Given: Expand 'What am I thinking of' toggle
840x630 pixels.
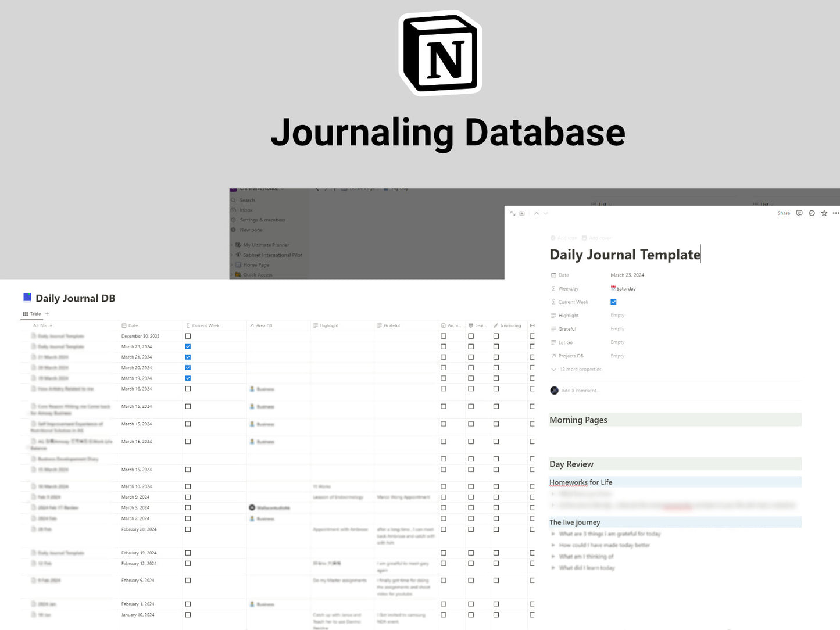Looking at the screenshot, I should pyautogui.click(x=553, y=556).
